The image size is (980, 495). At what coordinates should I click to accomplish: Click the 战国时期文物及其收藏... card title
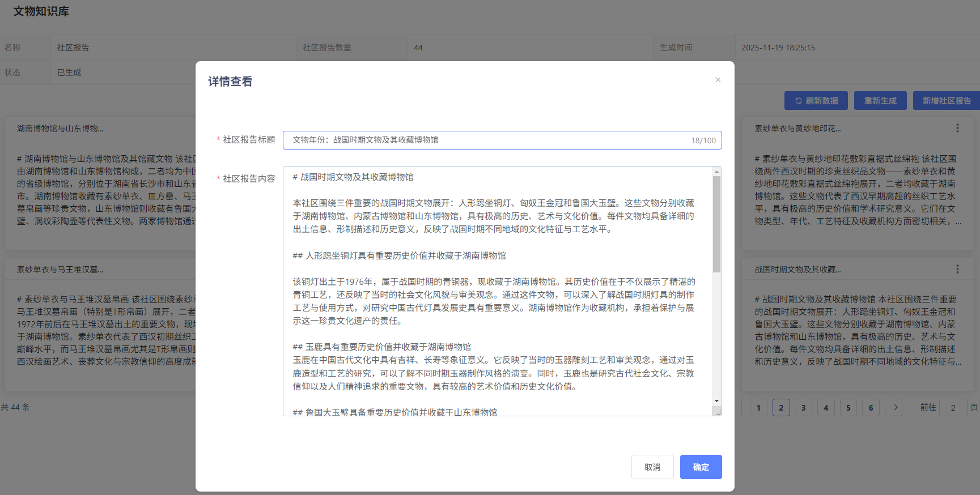(797, 270)
